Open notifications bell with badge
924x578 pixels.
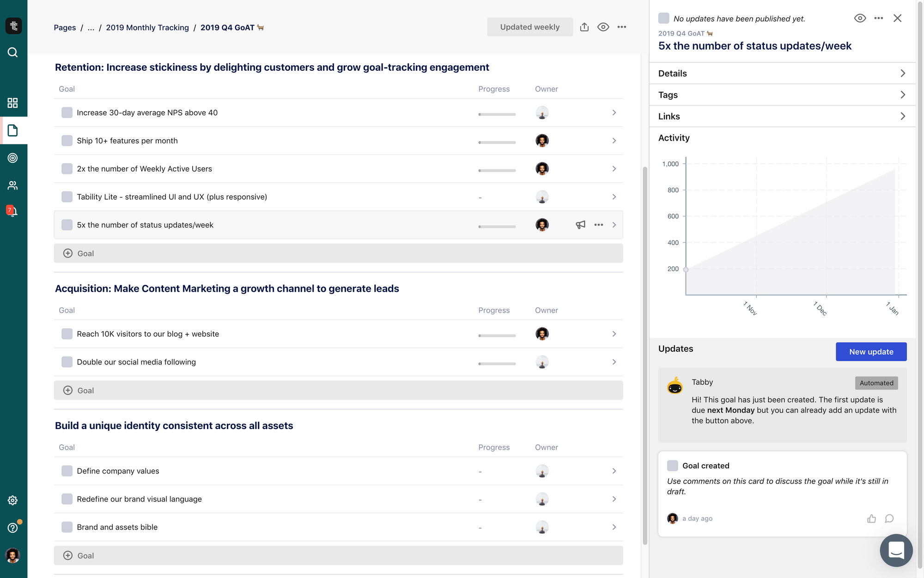click(x=12, y=211)
